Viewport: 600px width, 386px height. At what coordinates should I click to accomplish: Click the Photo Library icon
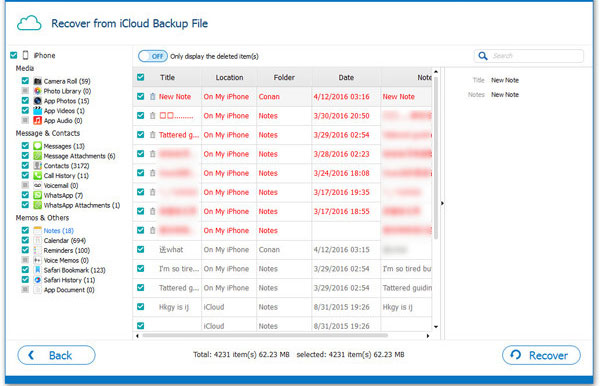(x=37, y=91)
